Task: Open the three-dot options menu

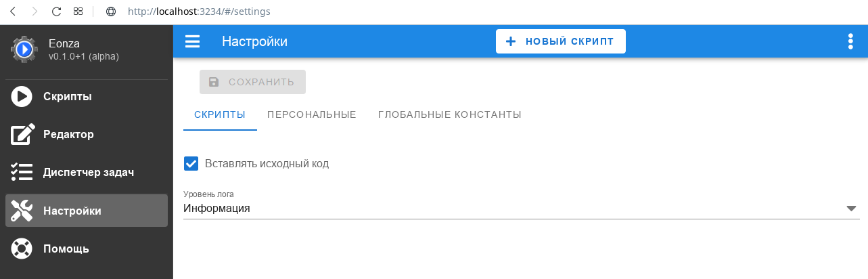Action: tap(850, 42)
